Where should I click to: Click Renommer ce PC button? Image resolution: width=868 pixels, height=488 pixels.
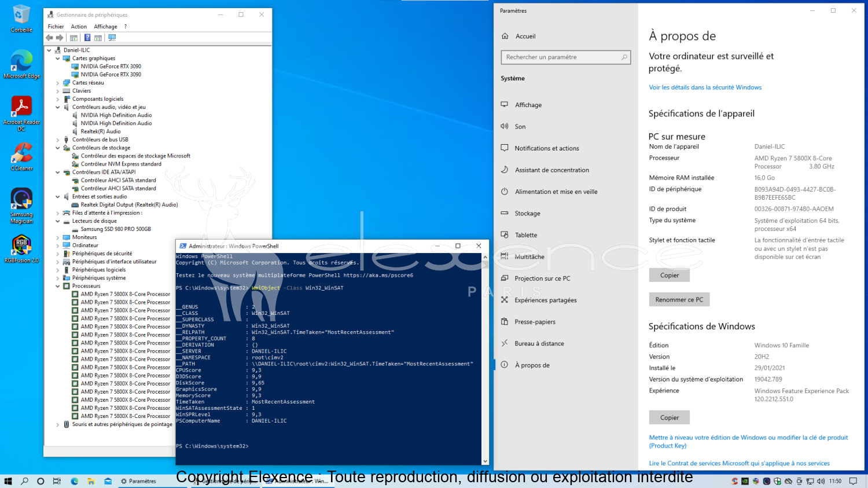pyautogui.click(x=679, y=300)
